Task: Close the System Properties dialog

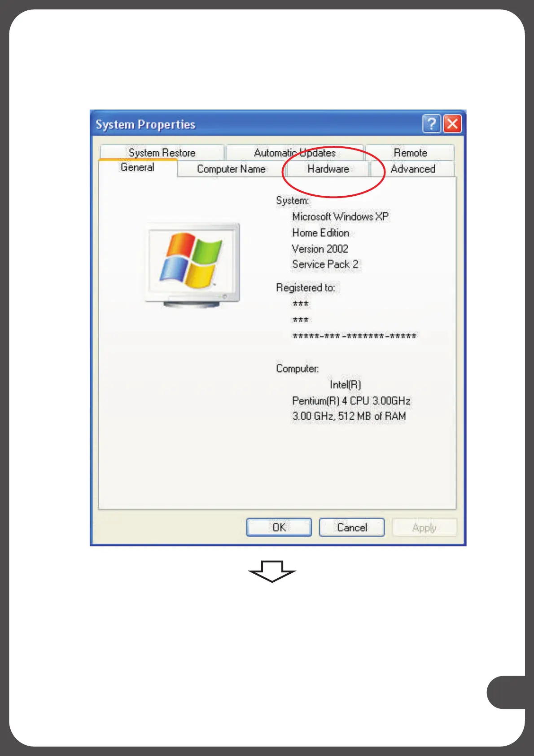Action: tap(452, 124)
